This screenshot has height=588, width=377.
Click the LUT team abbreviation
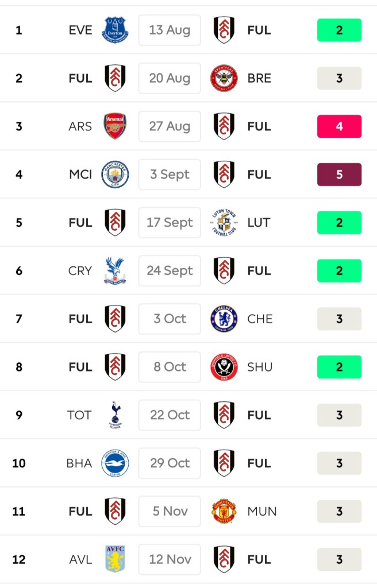(259, 223)
